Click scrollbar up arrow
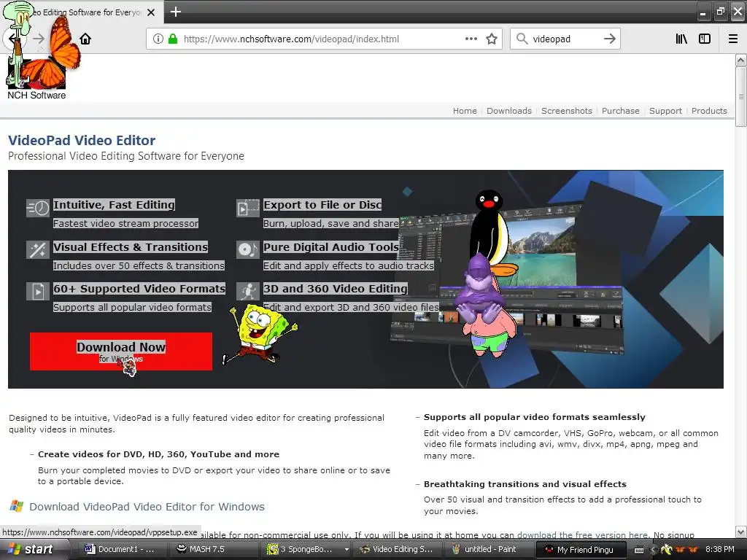 click(x=741, y=60)
